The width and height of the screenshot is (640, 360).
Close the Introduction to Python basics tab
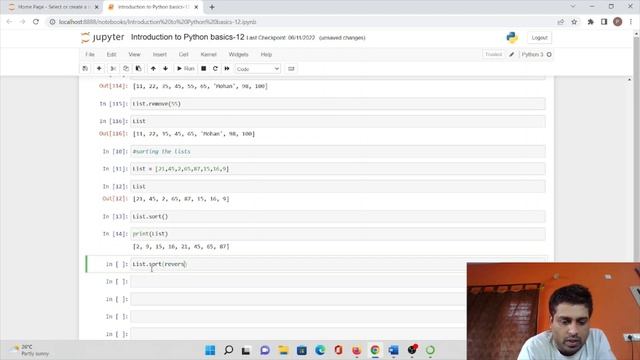196,7
